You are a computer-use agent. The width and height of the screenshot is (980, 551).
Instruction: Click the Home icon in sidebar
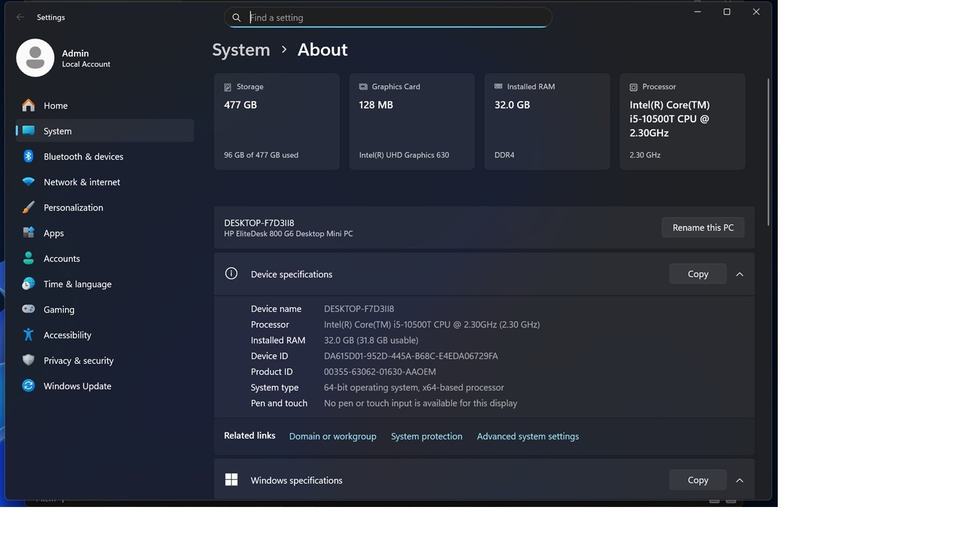pyautogui.click(x=28, y=105)
